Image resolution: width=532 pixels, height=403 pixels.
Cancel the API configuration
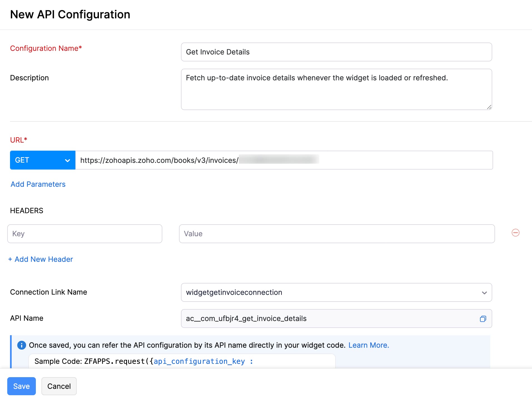coord(59,386)
